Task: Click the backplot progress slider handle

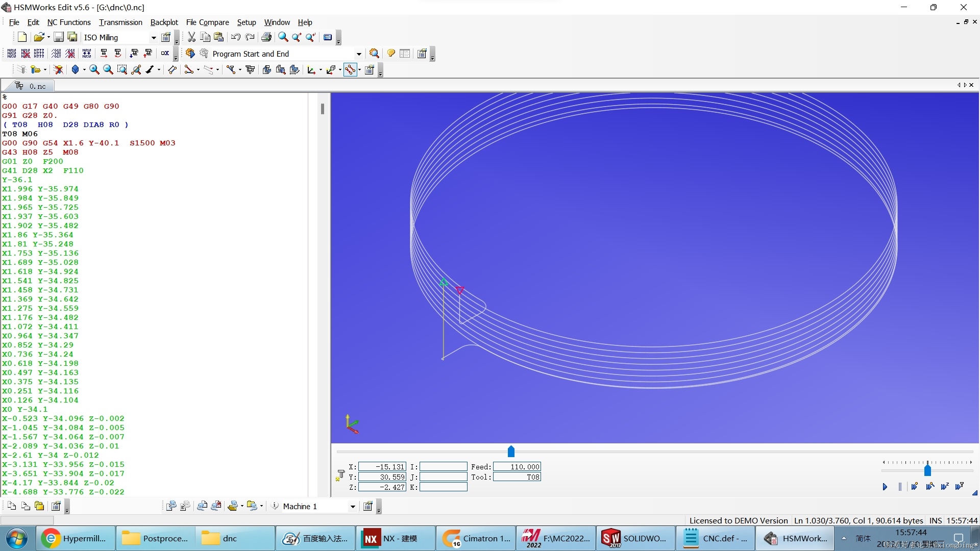Action: (x=511, y=452)
